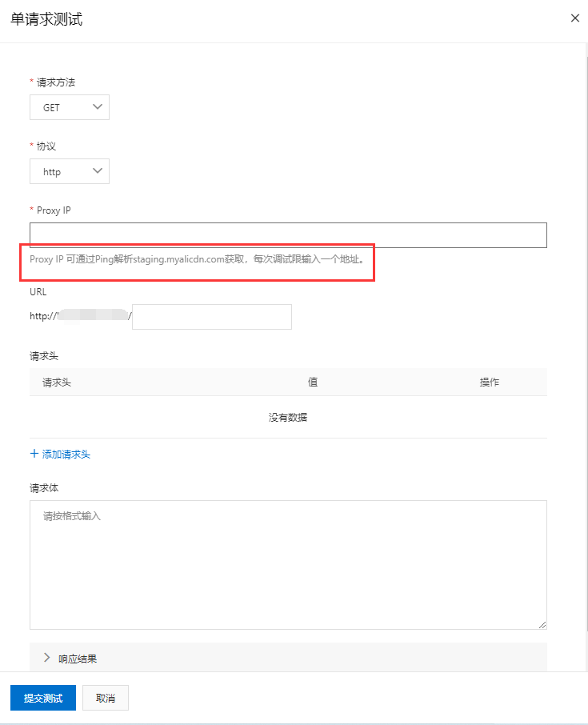588x725 pixels.
Task: Select the 值 column header
Action: (313, 383)
